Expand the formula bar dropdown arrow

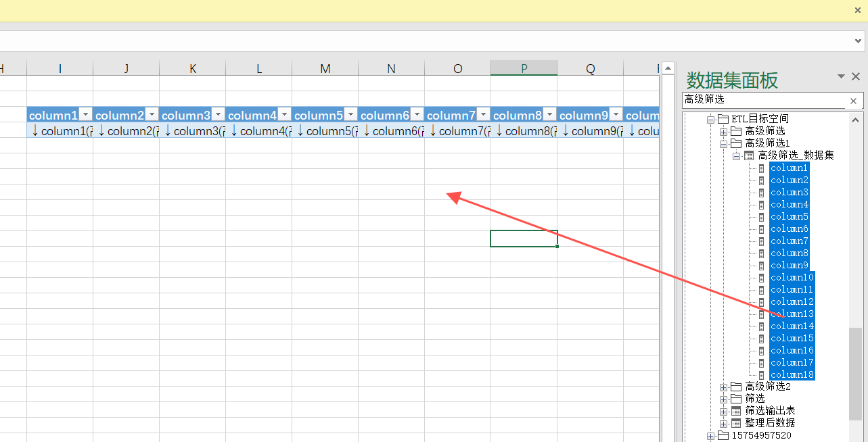click(x=858, y=41)
